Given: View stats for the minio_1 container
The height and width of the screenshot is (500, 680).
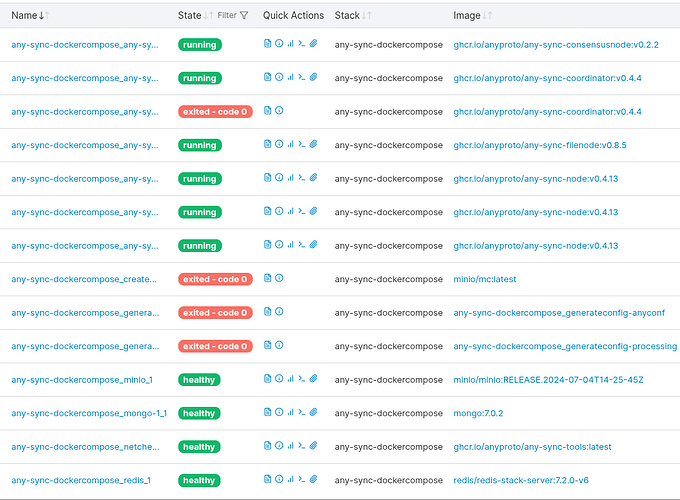Looking at the screenshot, I should pos(291,379).
